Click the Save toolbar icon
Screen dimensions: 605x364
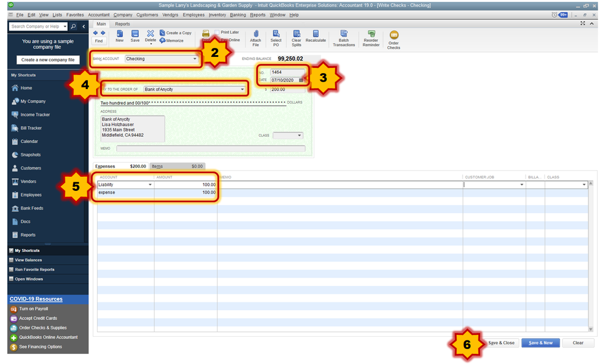pos(135,33)
